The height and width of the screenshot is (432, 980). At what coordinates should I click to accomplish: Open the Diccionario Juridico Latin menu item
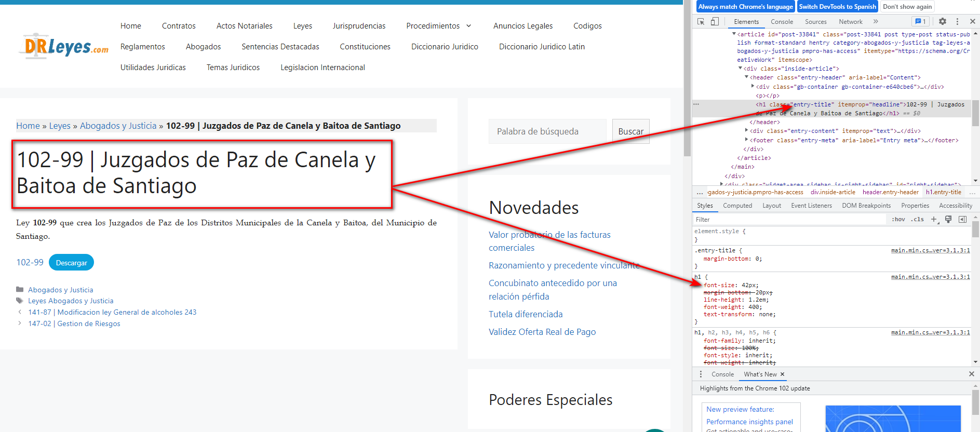click(542, 47)
